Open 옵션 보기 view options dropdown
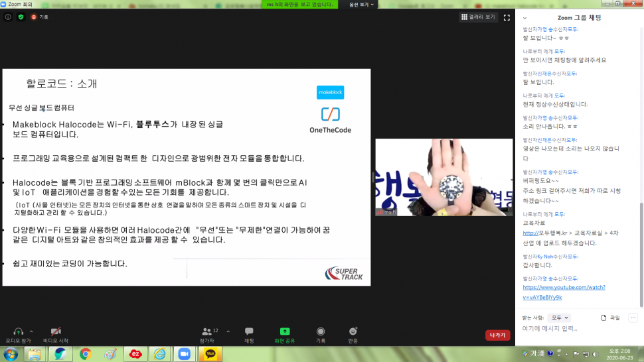644x362 pixels. coord(361,5)
